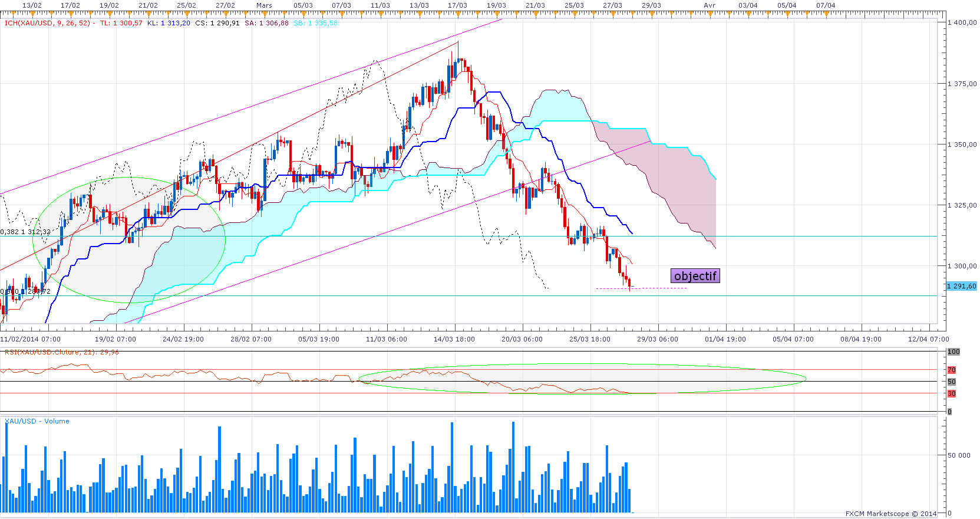Screen dimensions: 980x519
Task: Select the 28/02 07:00 time axis label
Action: (251, 339)
